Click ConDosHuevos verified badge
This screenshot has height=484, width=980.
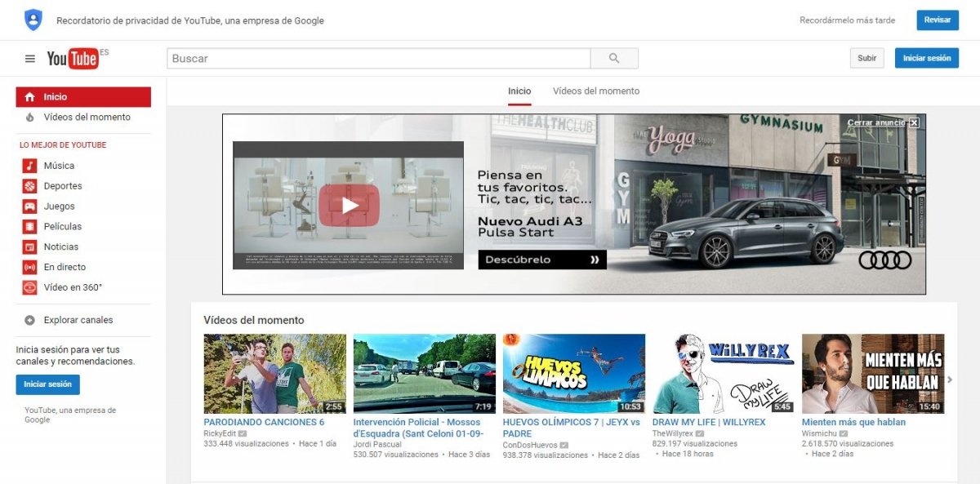coord(563,445)
